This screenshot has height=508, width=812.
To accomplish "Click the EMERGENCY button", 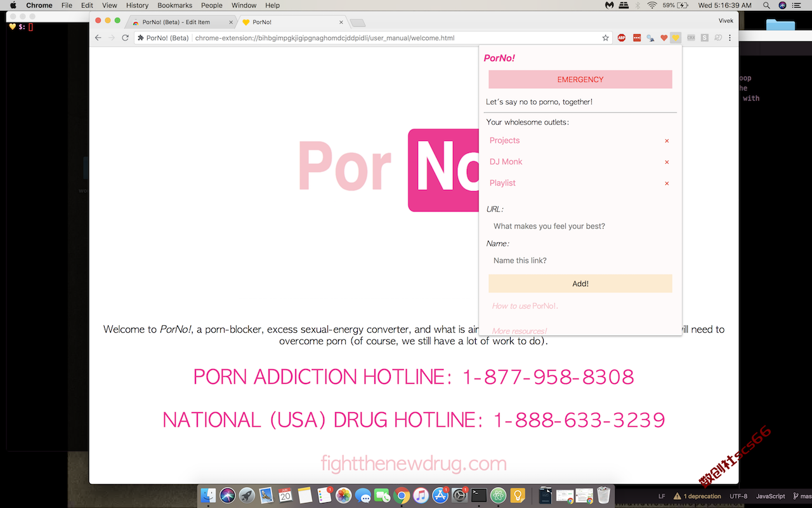I will (x=580, y=79).
